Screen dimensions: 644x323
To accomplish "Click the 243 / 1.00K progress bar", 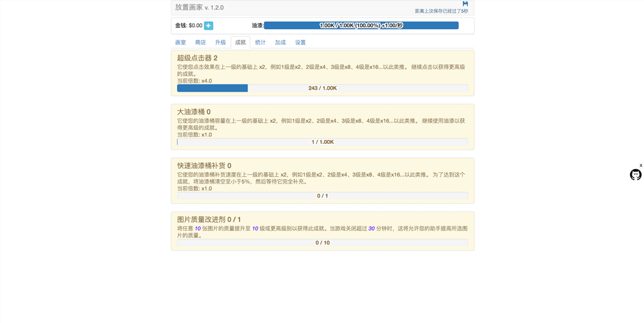I will coord(322,88).
